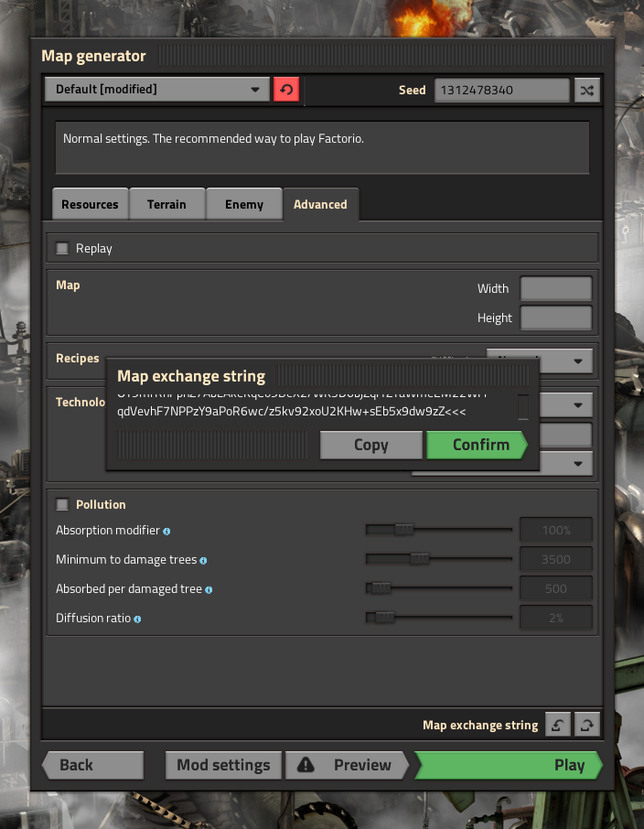Screen dimensions: 644x829
Task: Enable the Replay checkbox
Action: [x=62, y=249]
